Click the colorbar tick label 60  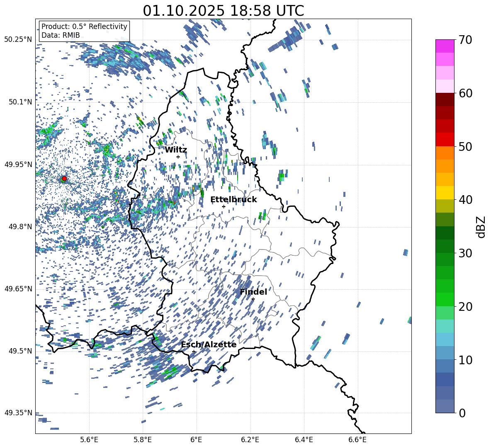click(465, 93)
